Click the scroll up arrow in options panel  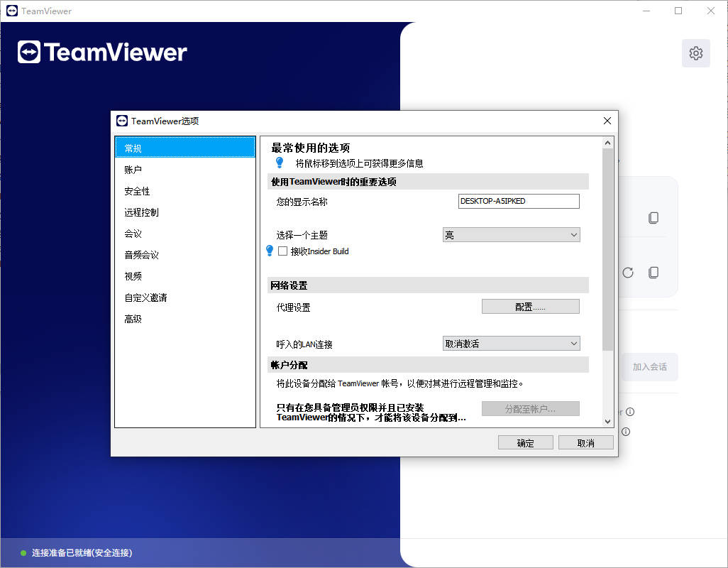pyautogui.click(x=607, y=143)
